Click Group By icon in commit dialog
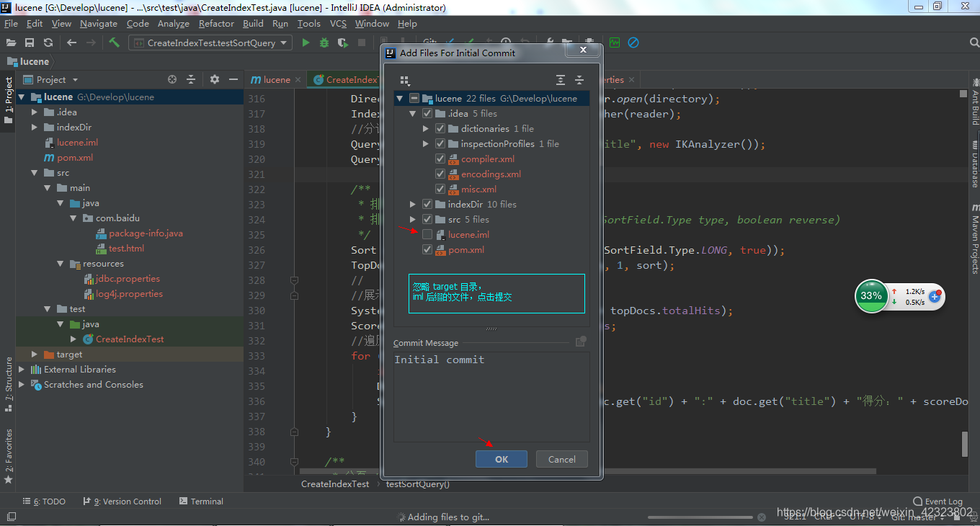The width and height of the screenshot is (980, 526). (405, 80)
